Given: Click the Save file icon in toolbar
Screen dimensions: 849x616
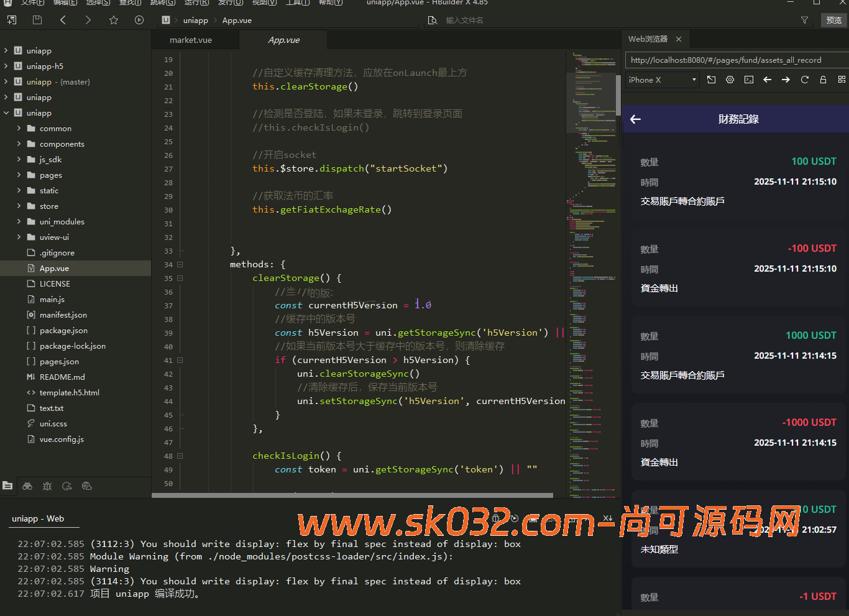Looking at the screenshot, I should pyautogui.click(x=37, y=20).
